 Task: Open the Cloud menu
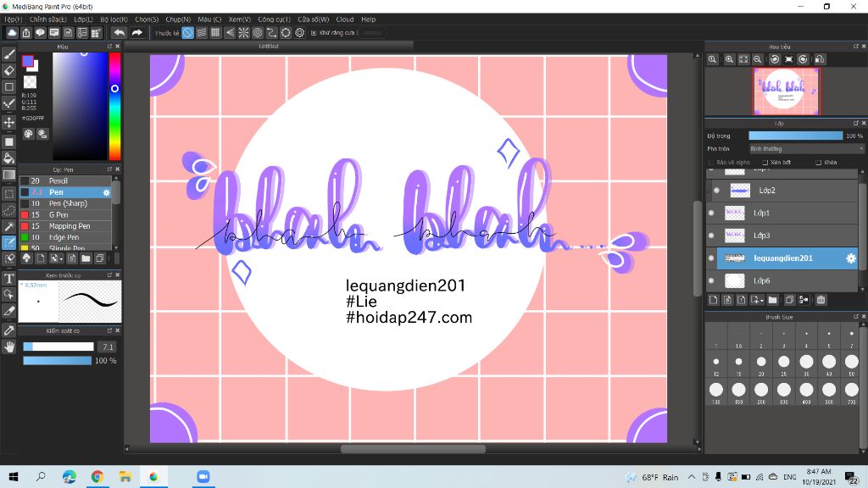(345, 19)
